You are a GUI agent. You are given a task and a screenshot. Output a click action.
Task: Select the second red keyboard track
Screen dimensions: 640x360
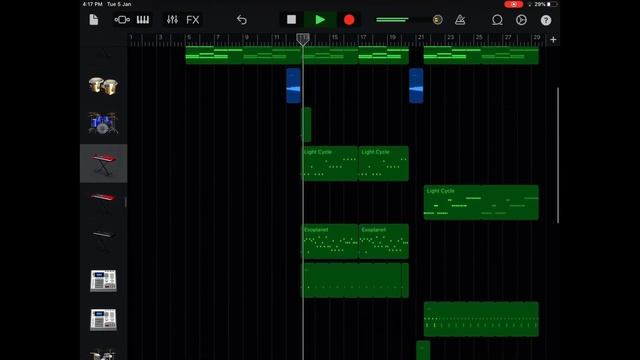pyautogui.click(x=103, y=201)
